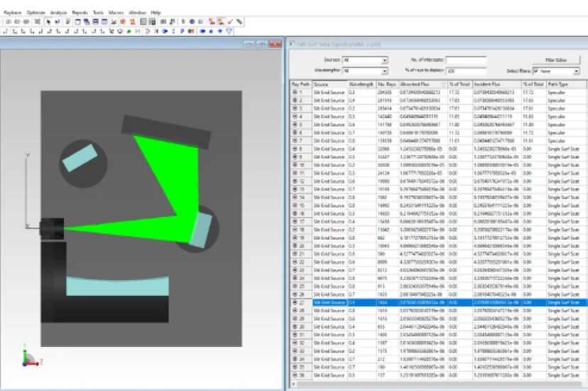This screenshot has width=588, height=391.
Task: Select the No. Rays cell in row 10
Action: pyautogui.click(x=387, y=165)
